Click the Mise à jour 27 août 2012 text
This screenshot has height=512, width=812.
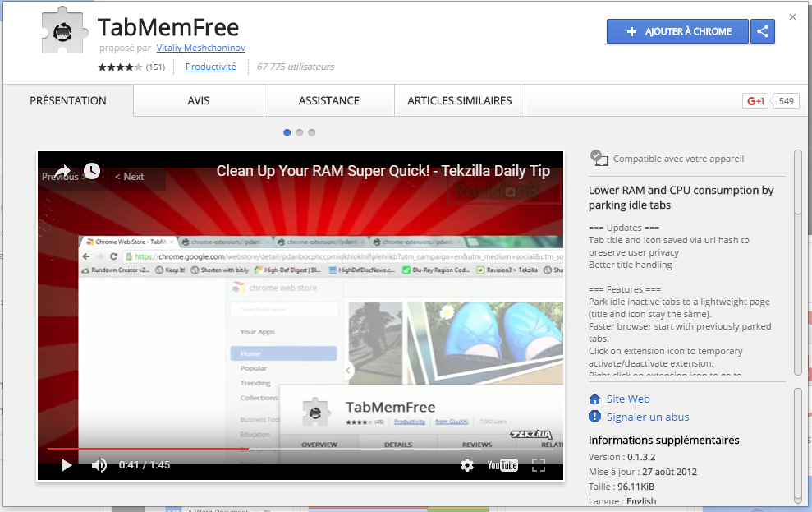point(643,472)
